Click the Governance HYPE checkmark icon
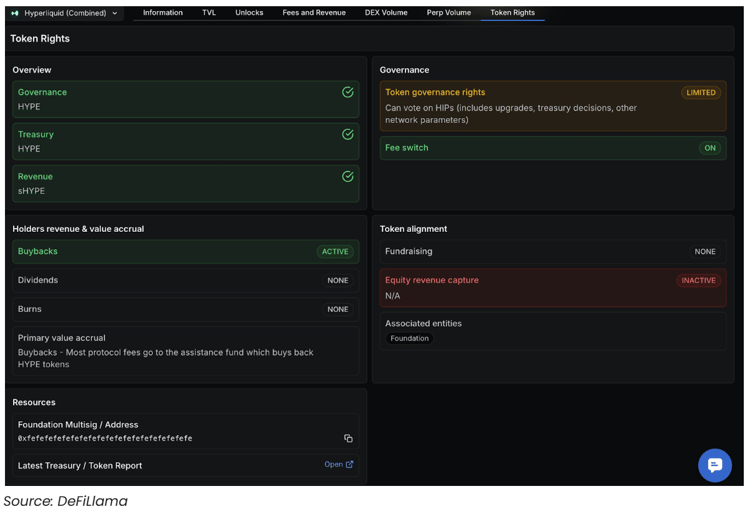This screenshot has height=517, width=750. [348, 92]
